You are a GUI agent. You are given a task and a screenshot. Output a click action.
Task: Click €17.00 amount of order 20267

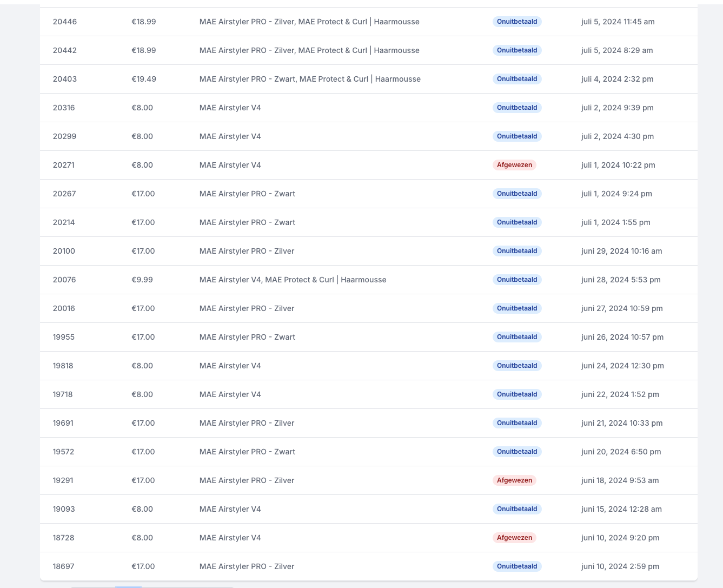pos(143,194)
